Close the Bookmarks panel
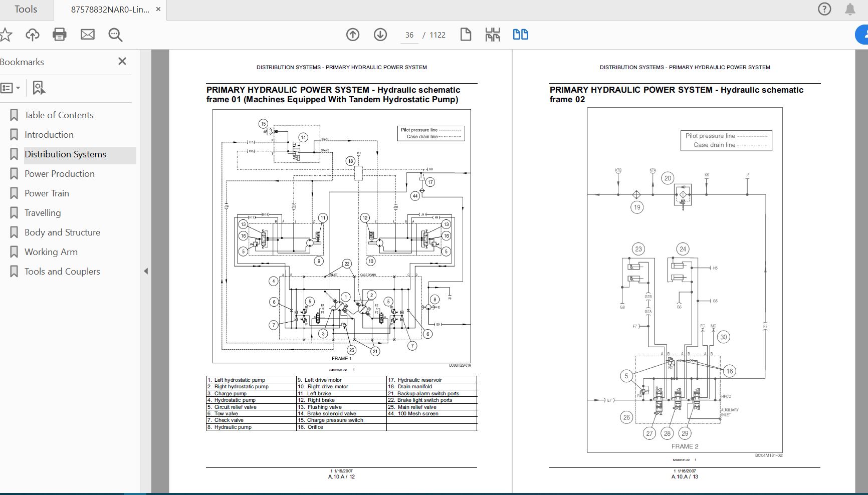 pos(122,61)
